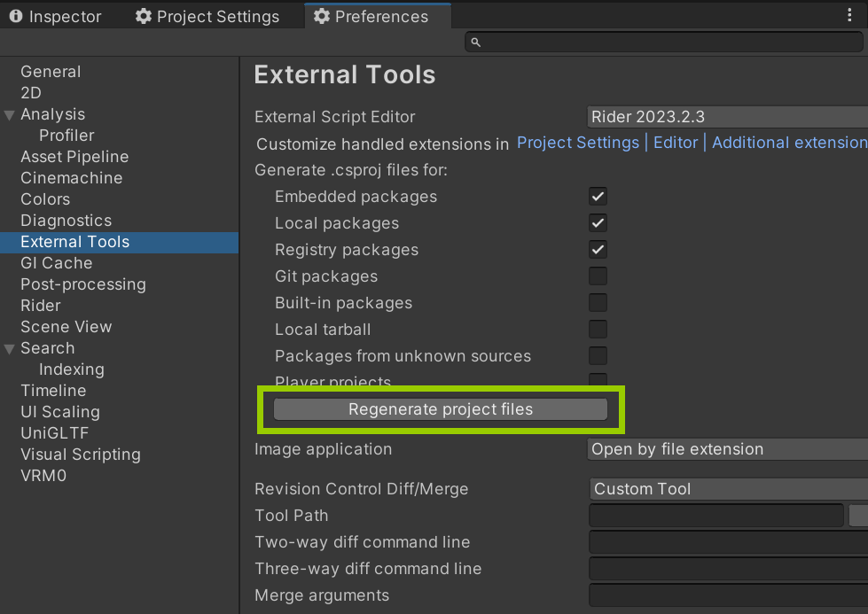Click the three-dot panel options menu icon
Viewport: 868px width, 614px height.
point(849,16)
